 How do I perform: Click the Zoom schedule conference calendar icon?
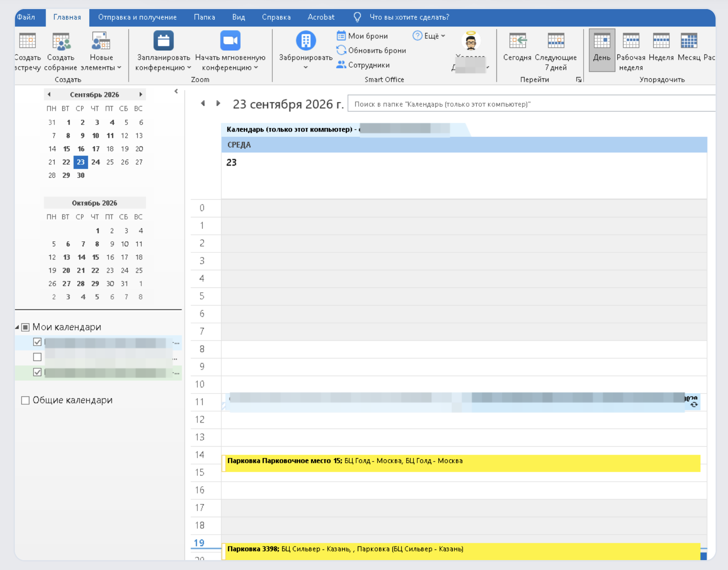[163, 40]
